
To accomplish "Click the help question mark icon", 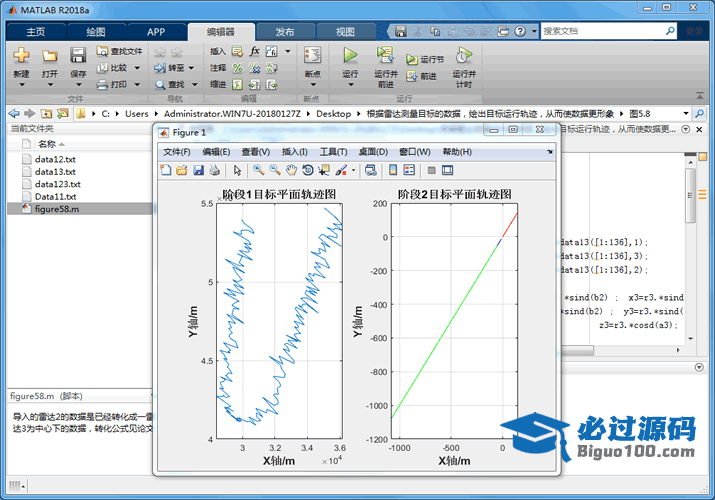I will pos(520,31).
